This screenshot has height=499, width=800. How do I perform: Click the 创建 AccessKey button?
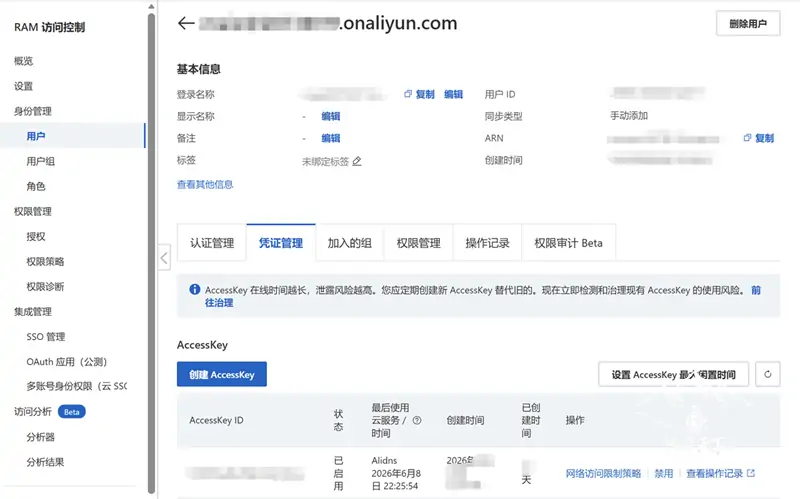click(221, 374)
